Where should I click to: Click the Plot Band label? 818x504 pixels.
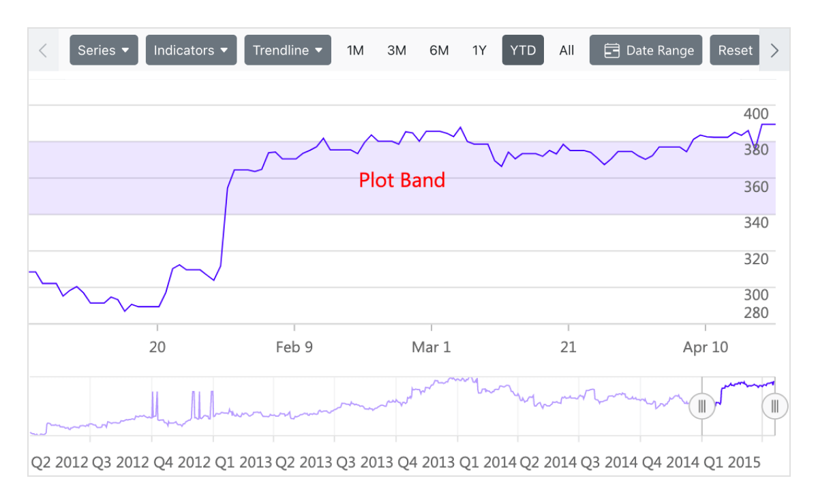click(402, 180)
